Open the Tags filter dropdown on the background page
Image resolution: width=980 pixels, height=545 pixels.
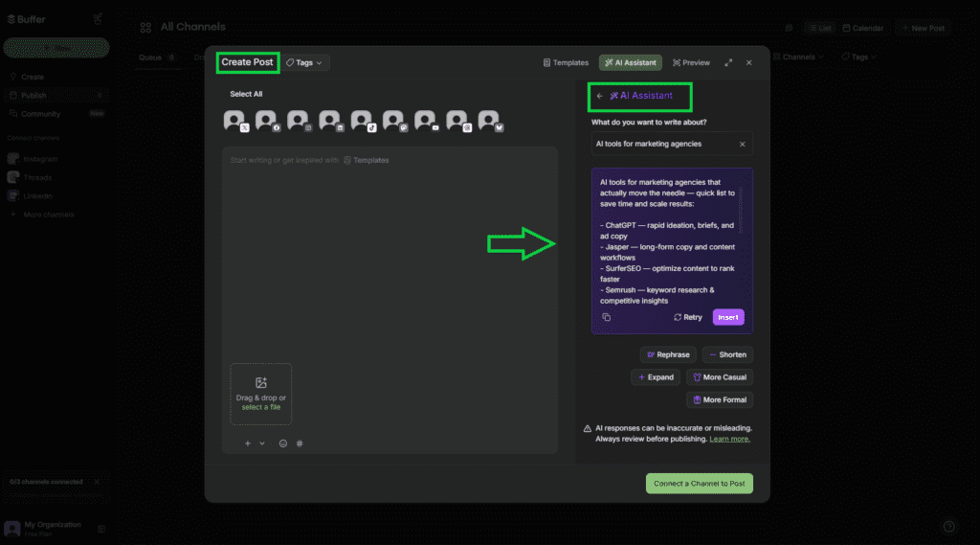(858, 57)
